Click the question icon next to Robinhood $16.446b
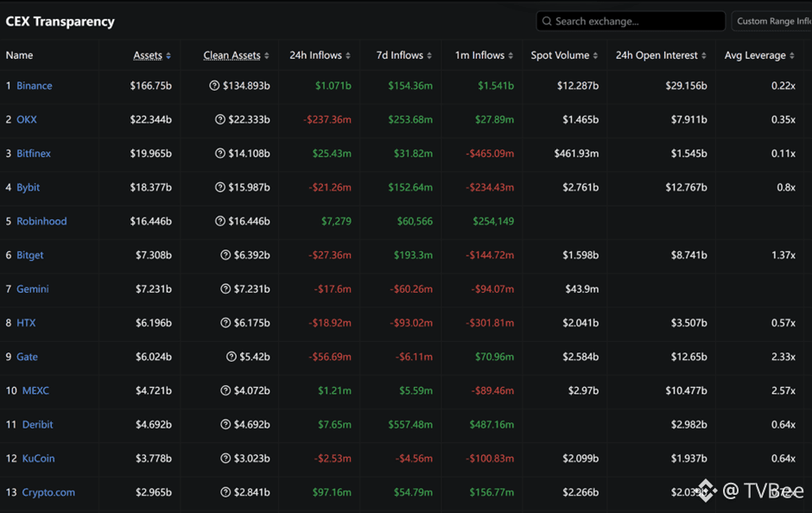The height and width of the screenshot is (513, 812). click(x=220, y=221)
